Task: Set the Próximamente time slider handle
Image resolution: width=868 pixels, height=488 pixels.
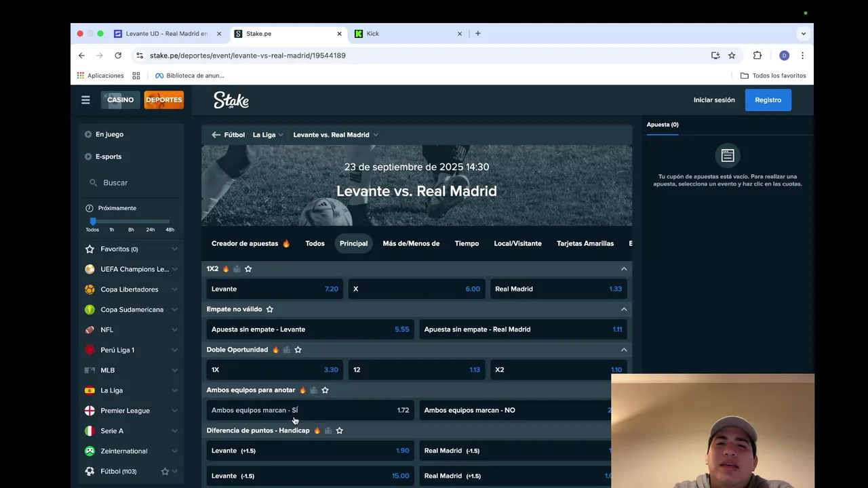Action: pos(93,222)
